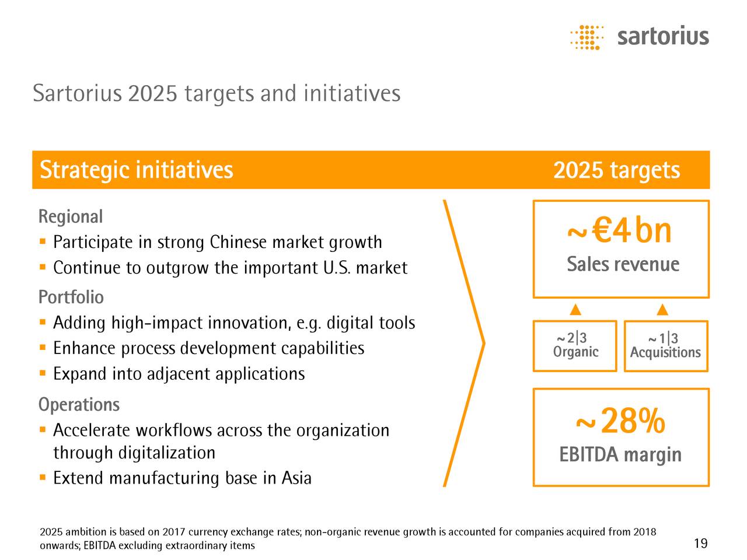
Task: Click the 'EBITDA margin' label
Action: point(620,454)
